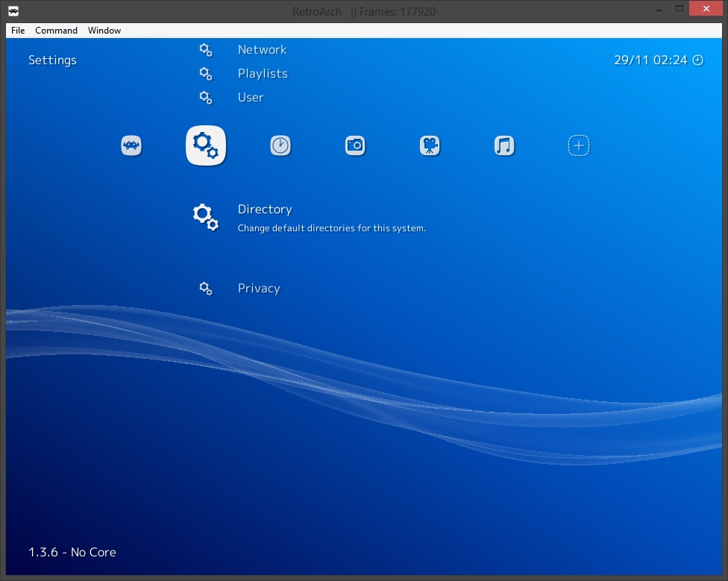Open the Video camcorder tab icon

(x=430, y=145)
